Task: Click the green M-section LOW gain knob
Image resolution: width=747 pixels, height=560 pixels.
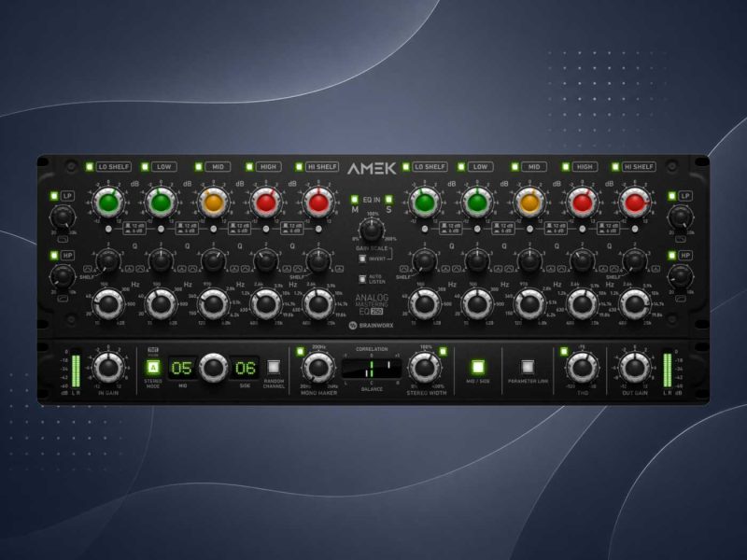Action: click(x=161, y=203)
